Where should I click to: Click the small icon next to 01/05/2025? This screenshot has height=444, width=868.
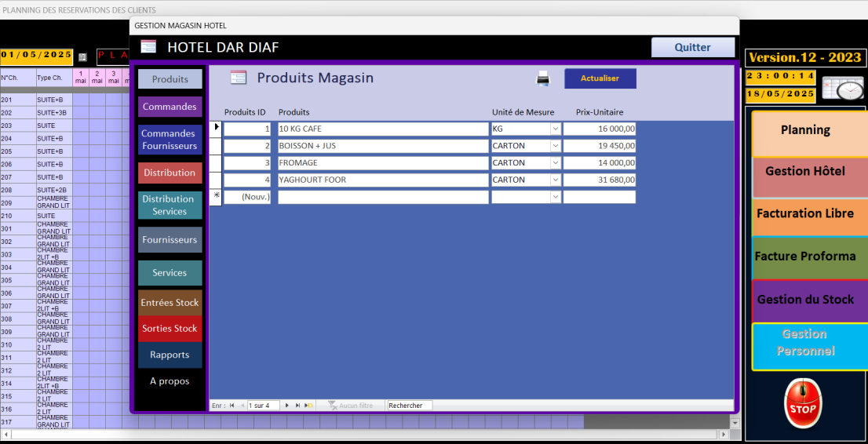point(82,57)
